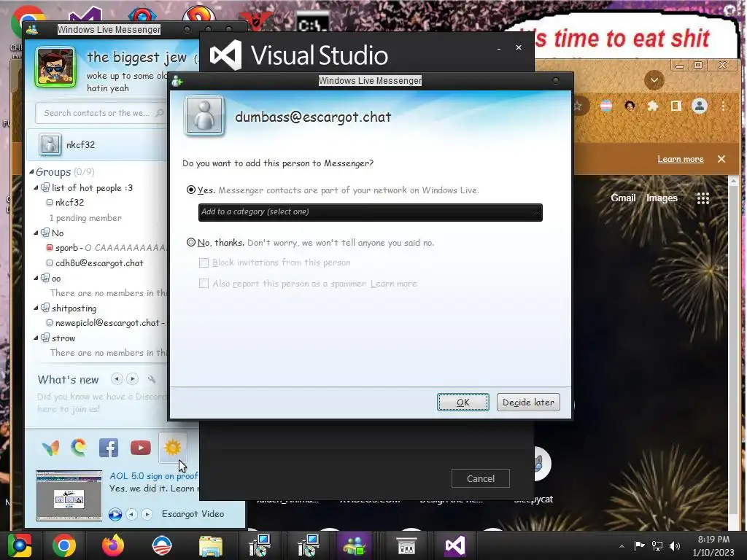Show next What's new item
This screenshot has width=747, height=560.
tap(133, 379)
